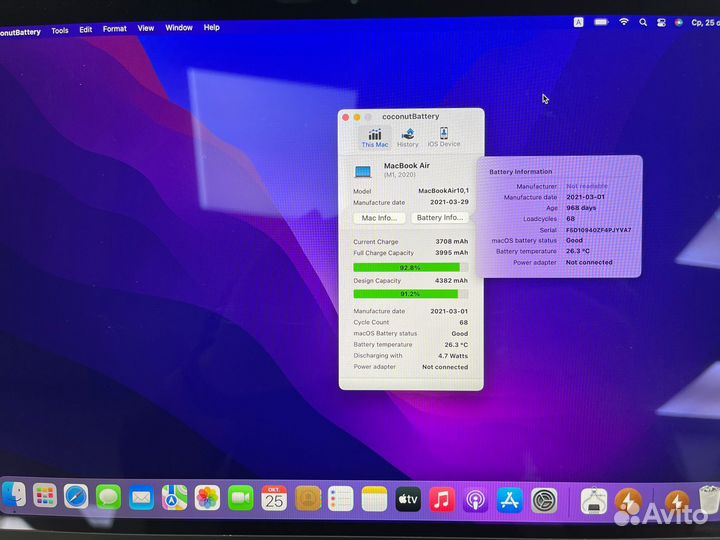Click the input source A icon in menu bar
The width and height of the screenshot is (720, 540).
[579, 22]
